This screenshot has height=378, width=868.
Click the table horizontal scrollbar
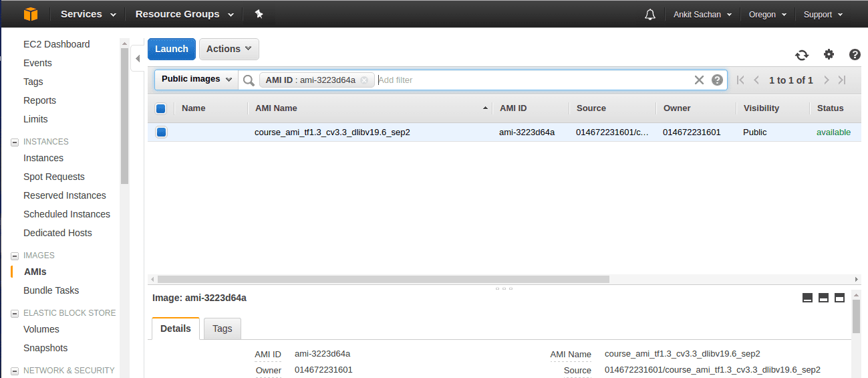[384, 279]
